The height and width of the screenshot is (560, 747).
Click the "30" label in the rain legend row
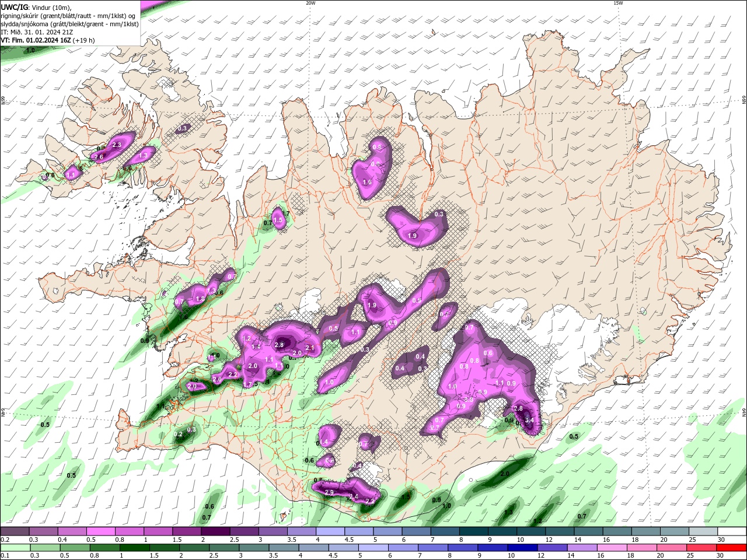pos(721,556)
